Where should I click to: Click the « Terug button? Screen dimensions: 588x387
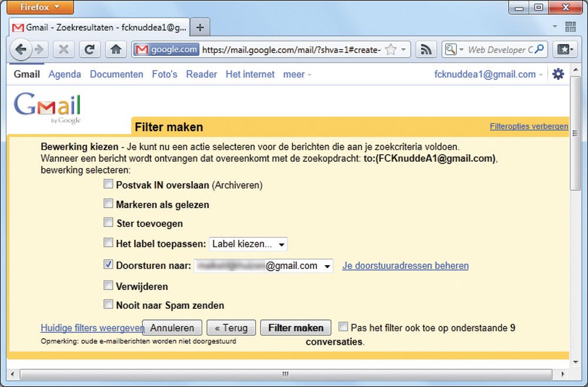pos(231,328)
